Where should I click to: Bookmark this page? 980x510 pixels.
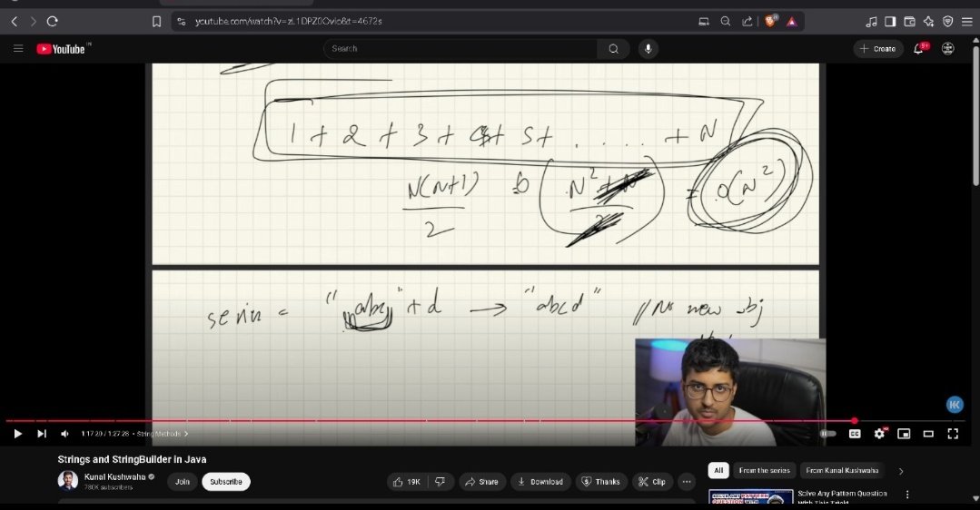coord(156,21)
